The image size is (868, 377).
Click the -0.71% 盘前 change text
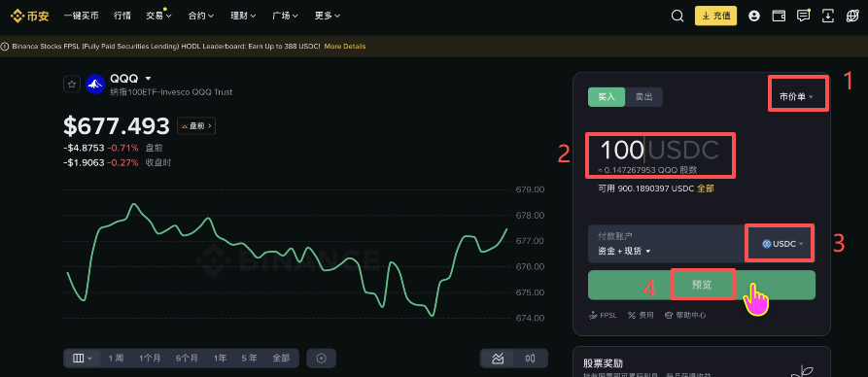113,148
